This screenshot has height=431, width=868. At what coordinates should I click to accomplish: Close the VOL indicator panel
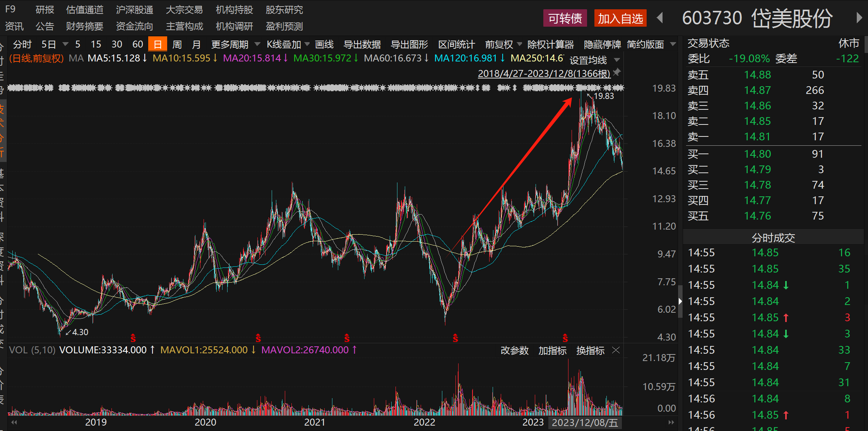point(616,350)
